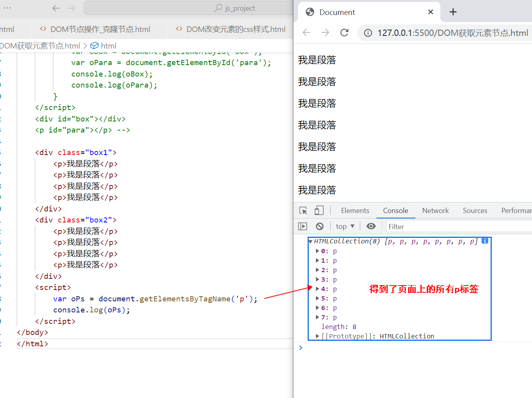Click the div id="box" code line
The width and height of the screenshot is (532, 398).
coord(80,119)
